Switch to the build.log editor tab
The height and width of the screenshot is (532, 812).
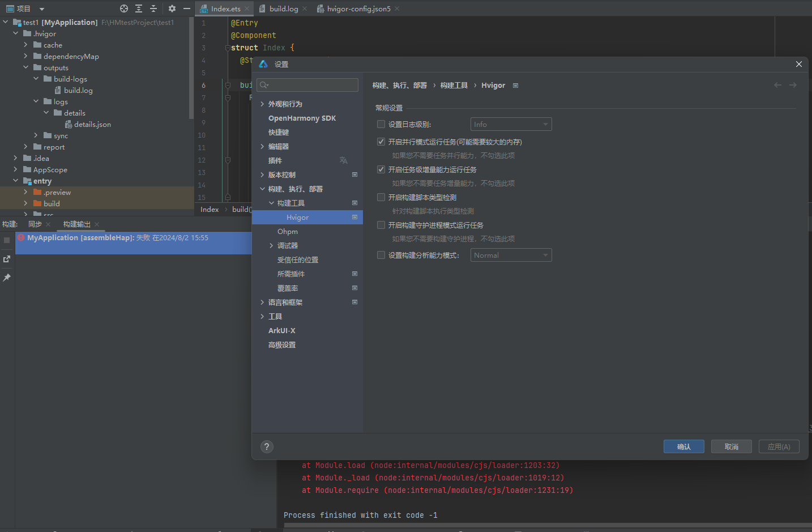[x=284, y=8]
